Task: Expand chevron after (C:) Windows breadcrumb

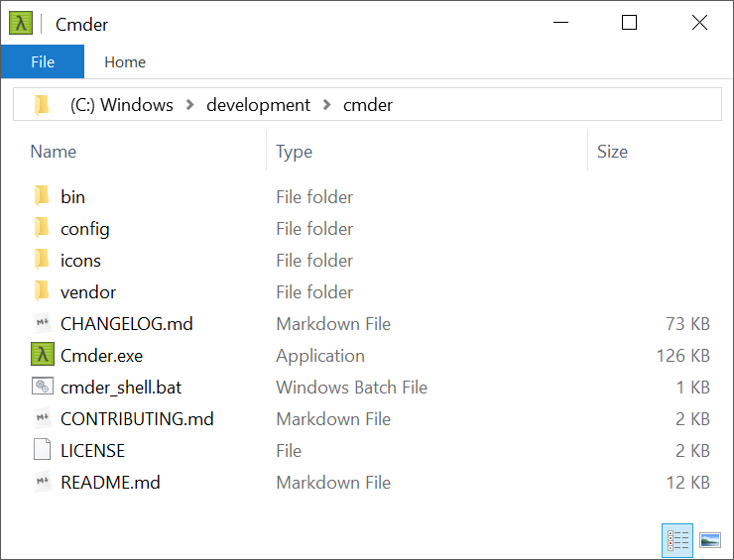Action: tap(189, 105)
